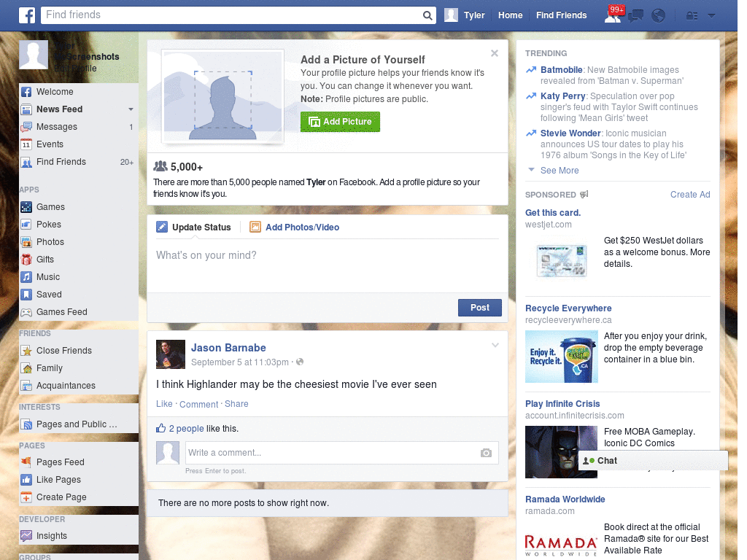
Task: Open the privacy shortcuts lock icon
Action: pos(692,16)
